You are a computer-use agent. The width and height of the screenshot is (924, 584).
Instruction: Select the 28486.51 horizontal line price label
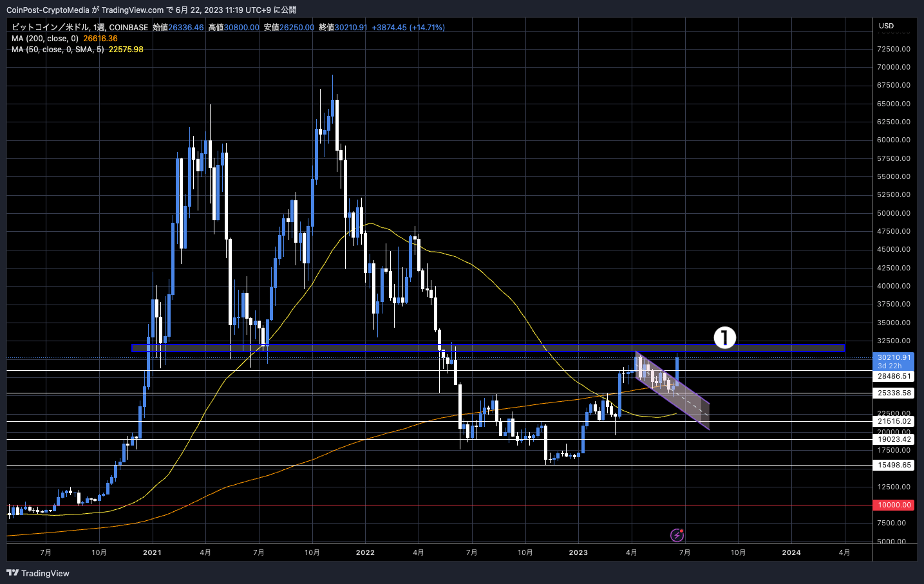click(x=894, y=376)
